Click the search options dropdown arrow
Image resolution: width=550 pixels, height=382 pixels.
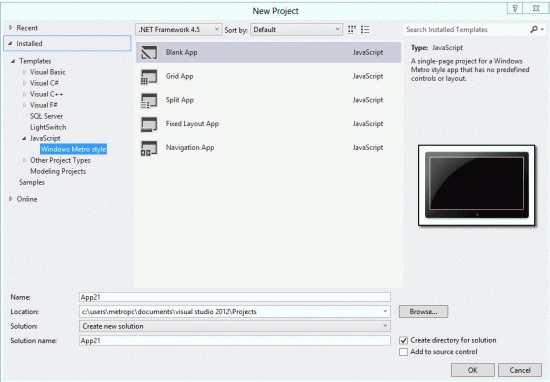pyautogui.click(x=542, y=30)
